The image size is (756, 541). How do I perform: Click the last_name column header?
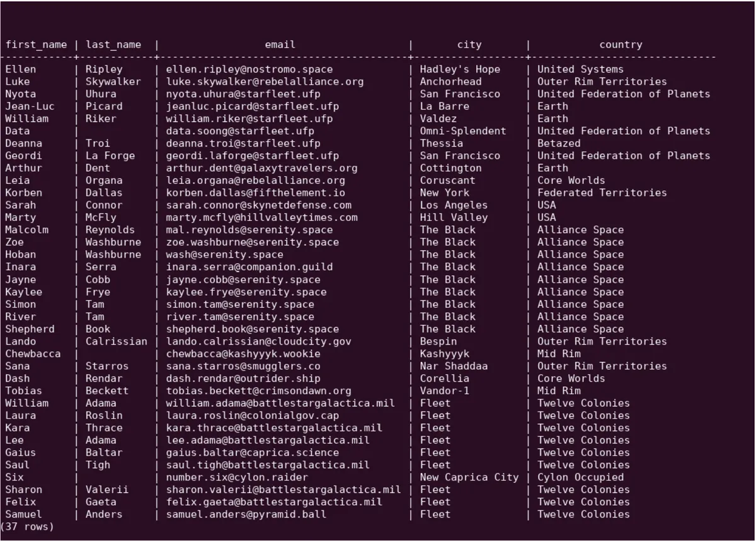point(113,45)
